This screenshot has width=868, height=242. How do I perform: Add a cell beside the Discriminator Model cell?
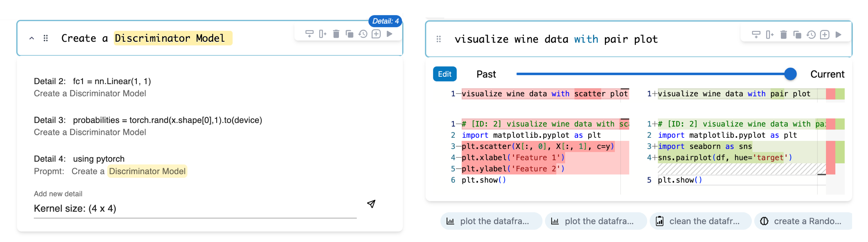click(322, 34)
